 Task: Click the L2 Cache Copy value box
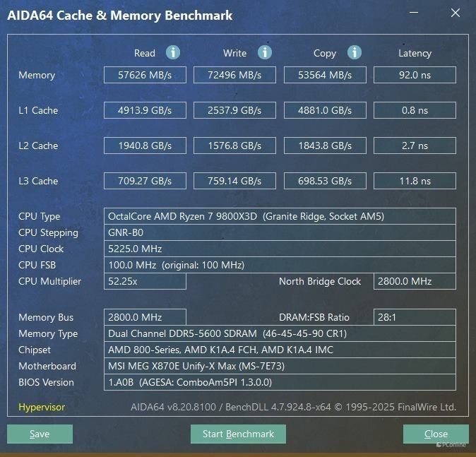[x=325, y=146]
